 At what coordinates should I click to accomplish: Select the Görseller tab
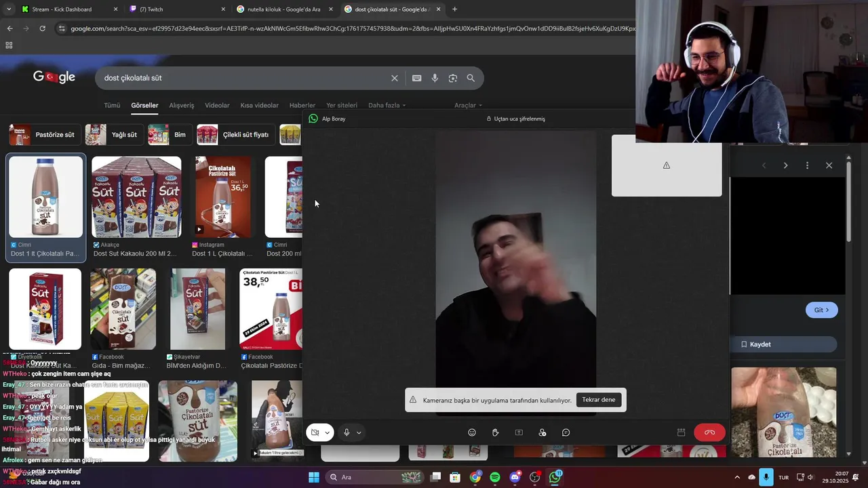(144, 105)
